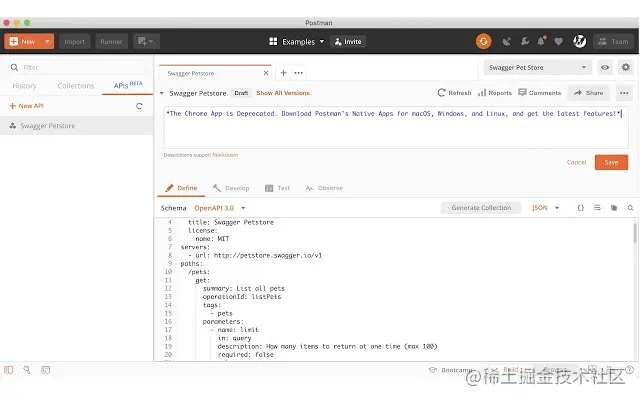This screenshot has height=400, width=640.
Task: Refresh the API list in sidebar
Action: click(x=139, y=106)
